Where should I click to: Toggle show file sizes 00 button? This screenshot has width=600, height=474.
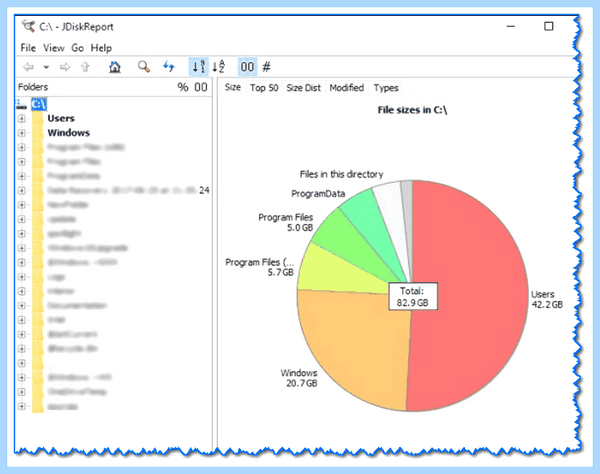[x=247, y=67]
